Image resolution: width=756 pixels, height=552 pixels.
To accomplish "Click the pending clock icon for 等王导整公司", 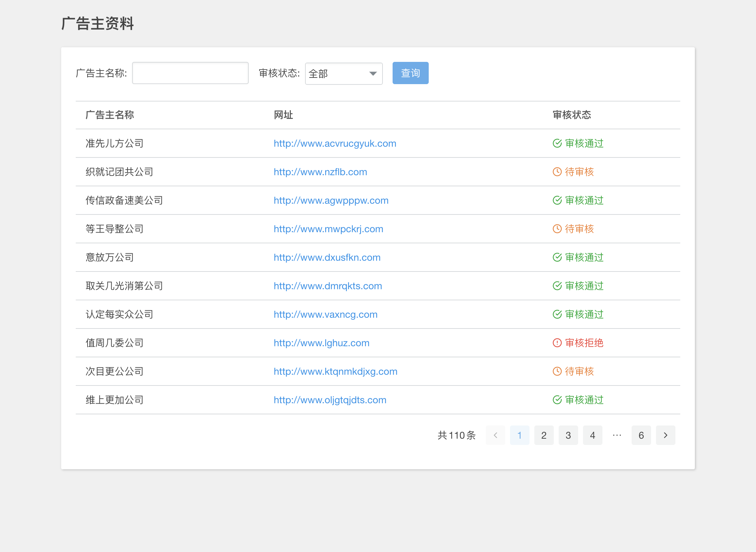I will click(x=557, y=229).
